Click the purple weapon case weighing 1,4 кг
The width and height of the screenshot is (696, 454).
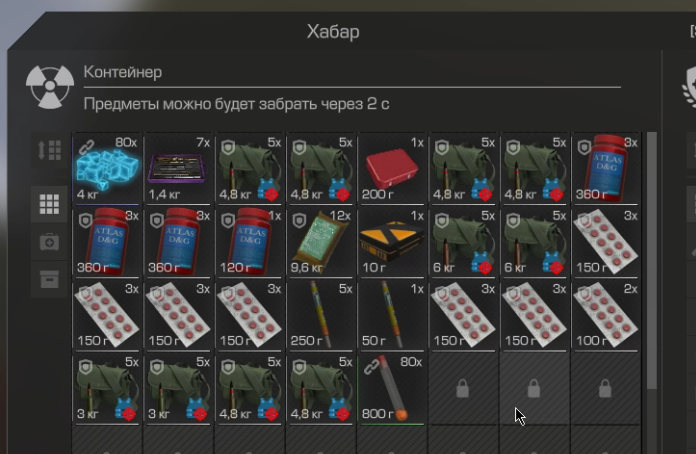coord(178,169)
